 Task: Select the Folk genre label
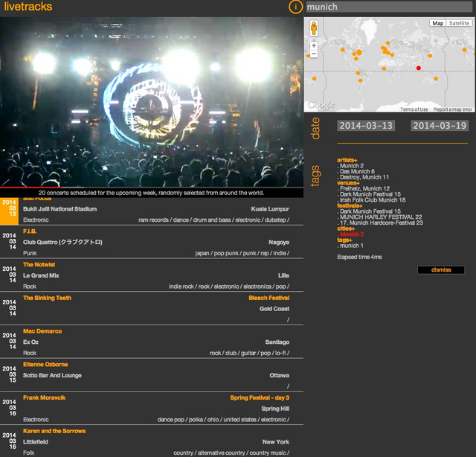[28, 453]
